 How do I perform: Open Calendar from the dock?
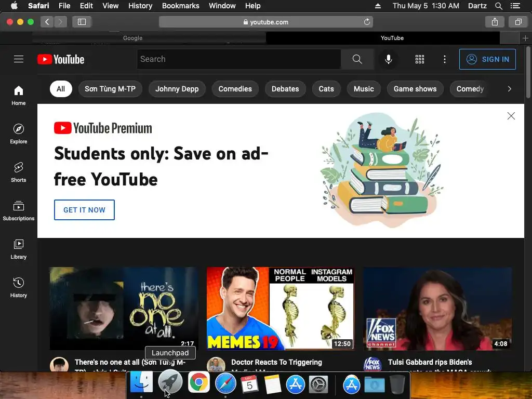click(250, 384)
